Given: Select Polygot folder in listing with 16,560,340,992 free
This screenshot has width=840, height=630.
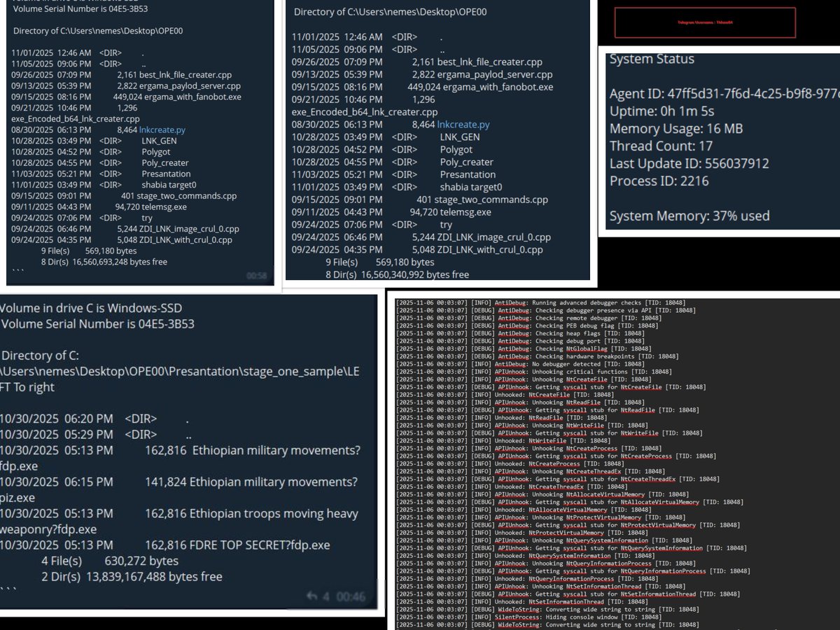Looking at the screenshot, I should [x=456, y=150].
